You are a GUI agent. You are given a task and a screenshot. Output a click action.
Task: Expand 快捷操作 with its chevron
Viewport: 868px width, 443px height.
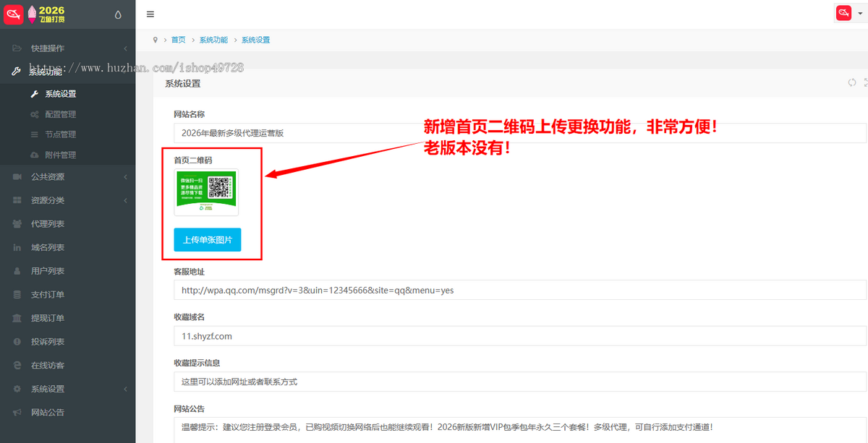tap(125, 48)
